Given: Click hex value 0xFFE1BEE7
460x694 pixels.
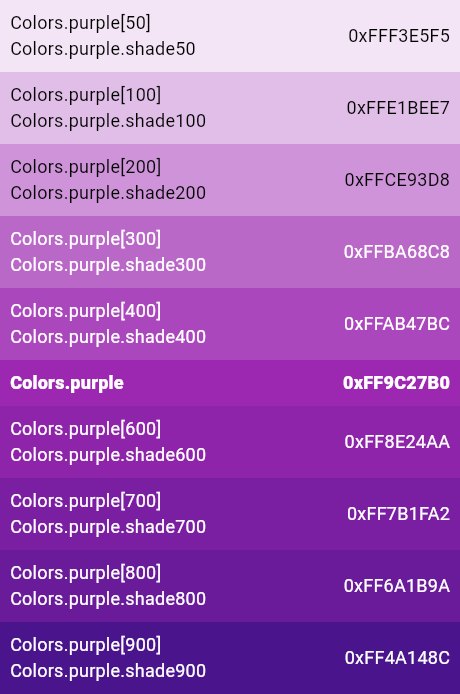Looking at the screenshot, I should click(398, 108).
